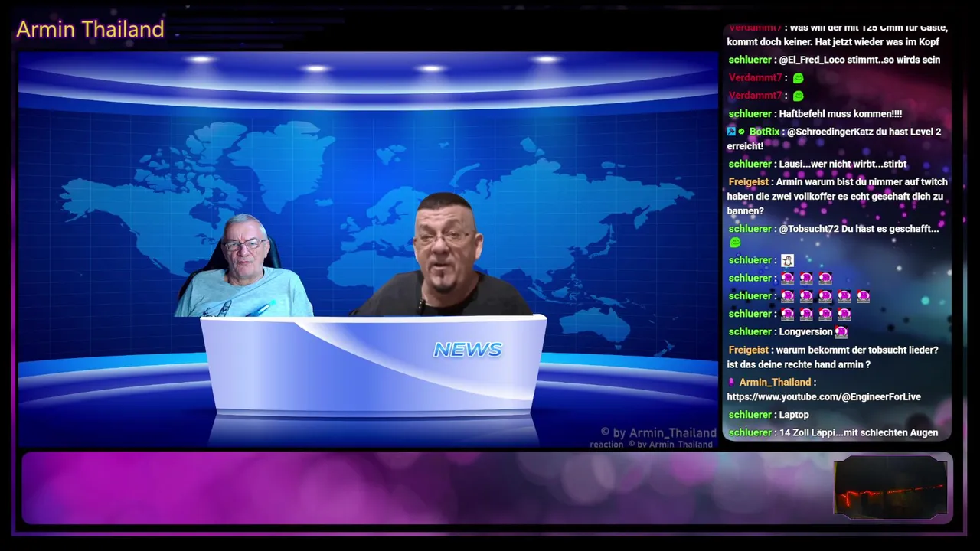
Task: Select the message 'Haftbefehl muss kommen!!!!'
Action: pyautogui.click(x=841, y=114)
